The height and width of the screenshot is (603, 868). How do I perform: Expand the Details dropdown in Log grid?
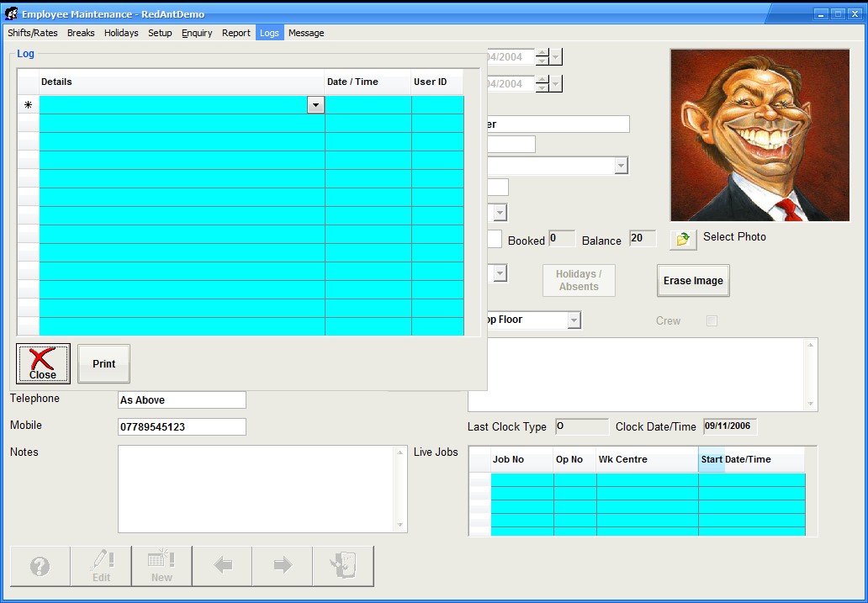point(315,105)
